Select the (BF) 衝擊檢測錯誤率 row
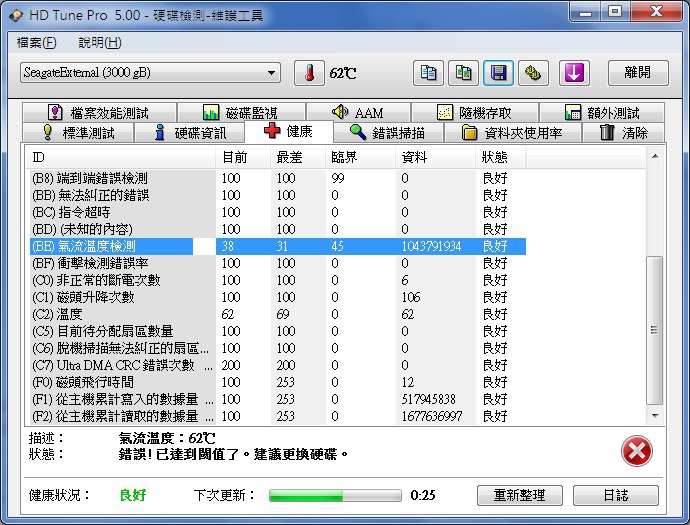Image resolution: width=690 pixels, height=525 pixels. 276,263
